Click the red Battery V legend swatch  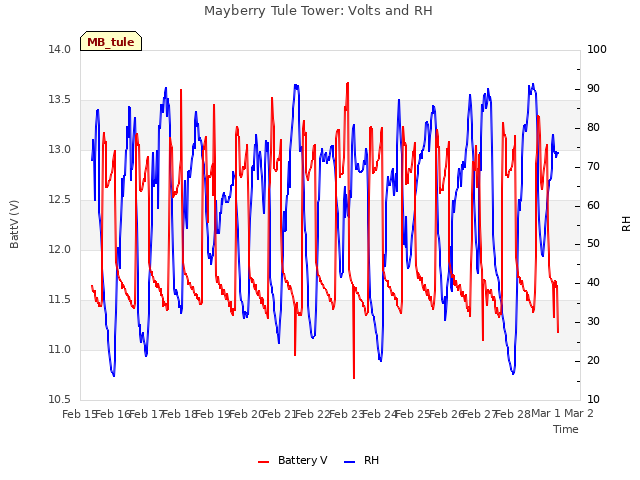coord(264,462)
